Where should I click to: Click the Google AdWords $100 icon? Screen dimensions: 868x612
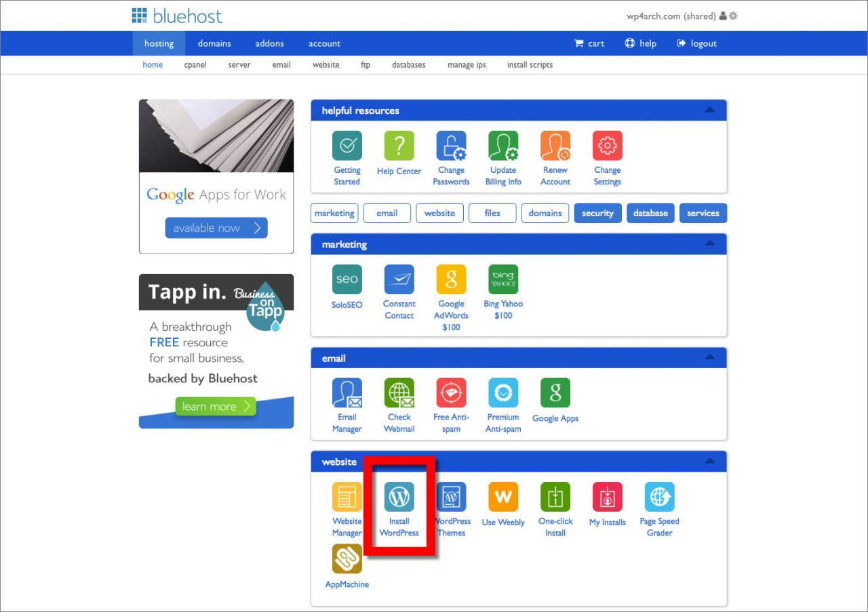[451, 279]
